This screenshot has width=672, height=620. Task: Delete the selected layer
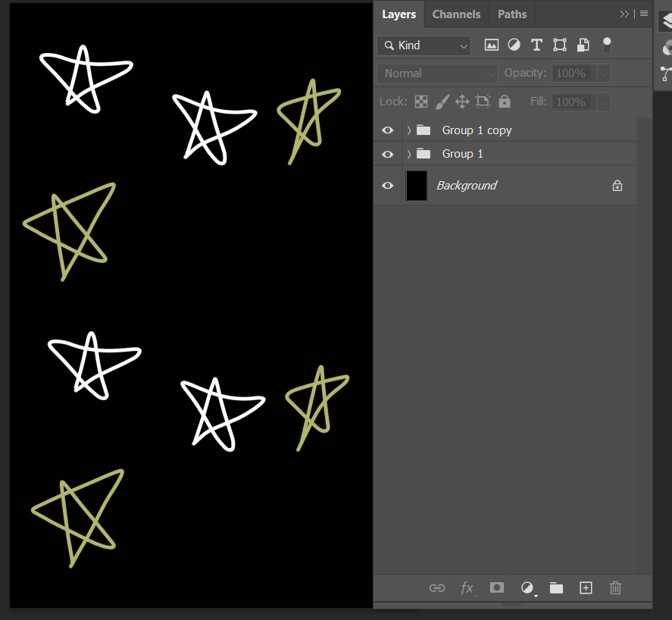(x=614, y=588)
